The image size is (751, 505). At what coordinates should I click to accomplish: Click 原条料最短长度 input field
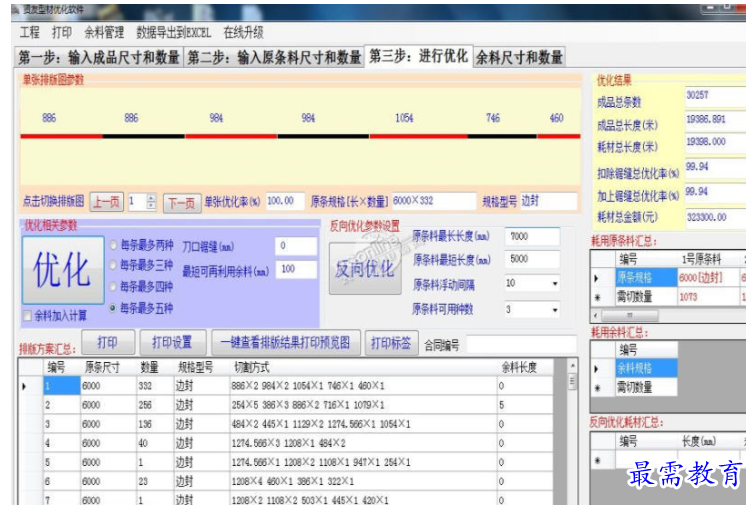(532, 259)
